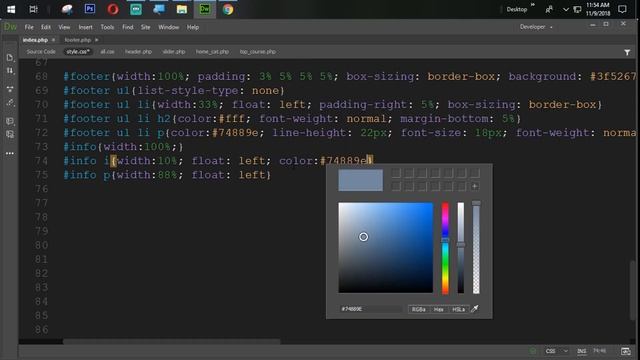Open the CSS language mode dropdown
This screenshot has width=640, height=360.
[556, 351]
